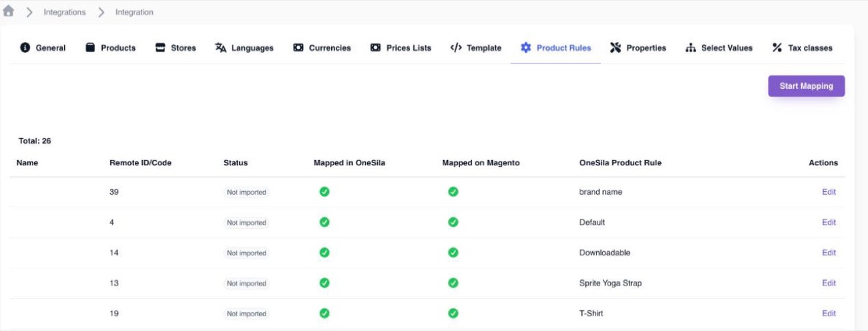Screen dimensions: 868x331
Task: Click Mapped in OneSila checkmark for brand name
Action: tap(324, 191)
